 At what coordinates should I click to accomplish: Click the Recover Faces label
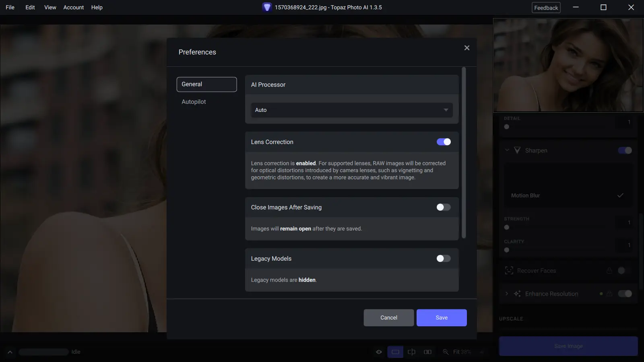(x=537, y=271)
